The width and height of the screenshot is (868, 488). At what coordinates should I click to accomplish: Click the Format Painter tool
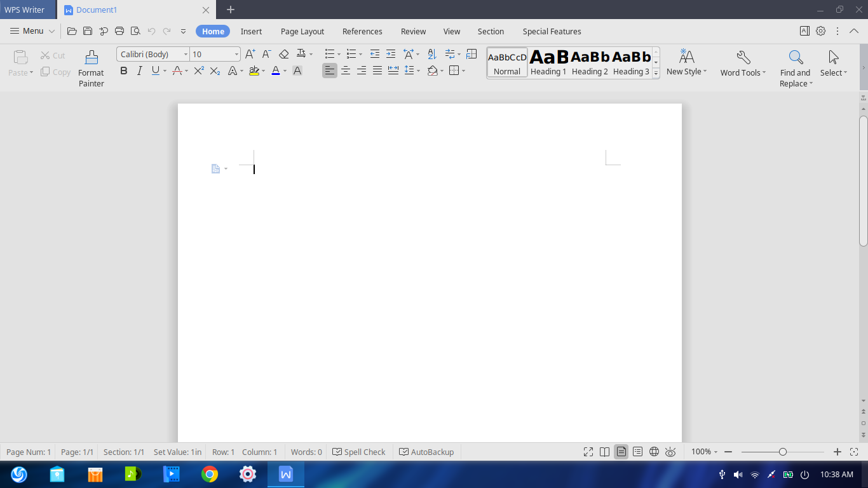[x=91, y=68]
